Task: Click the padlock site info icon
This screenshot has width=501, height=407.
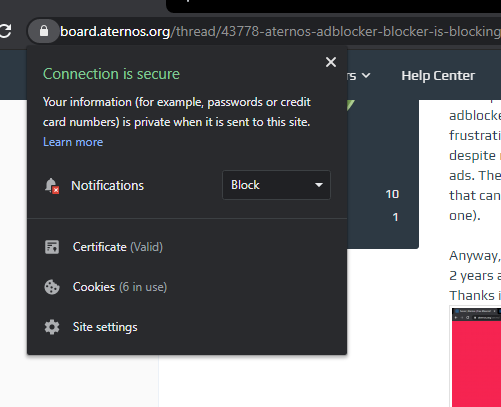Action: [x=44, y=31]
